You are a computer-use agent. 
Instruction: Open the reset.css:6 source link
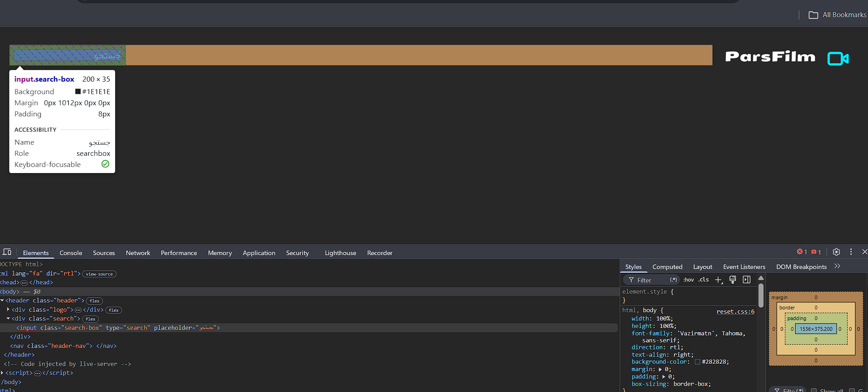point(735,312)
